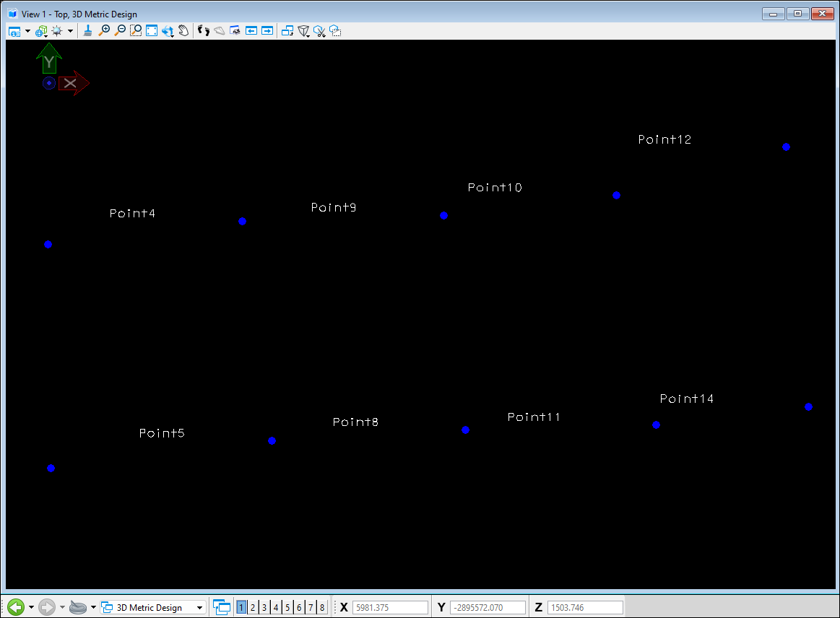This screenshot has height=618, width=840.
Task: Toggle view 2 on in view group
Action: (x=253, y=608)
